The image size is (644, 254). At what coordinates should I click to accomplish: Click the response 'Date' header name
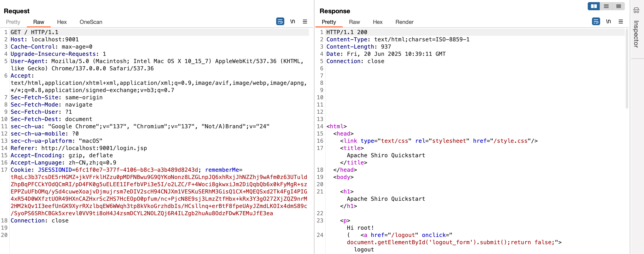point(333,54)
